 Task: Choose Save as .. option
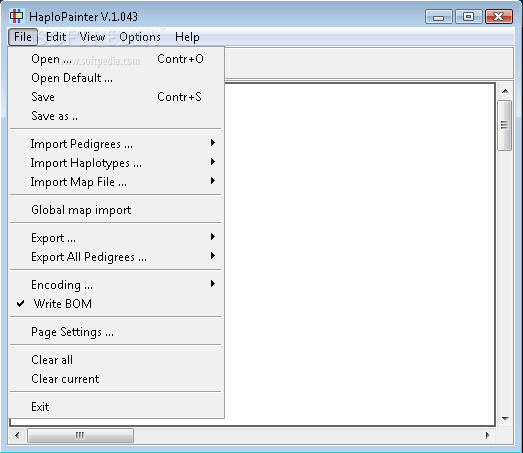pos(117,116)
